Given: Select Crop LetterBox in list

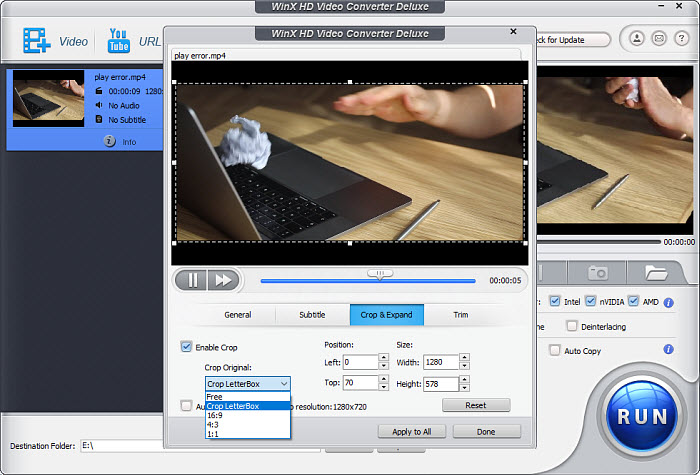Looking at the screenshot, I should point(248,406).
